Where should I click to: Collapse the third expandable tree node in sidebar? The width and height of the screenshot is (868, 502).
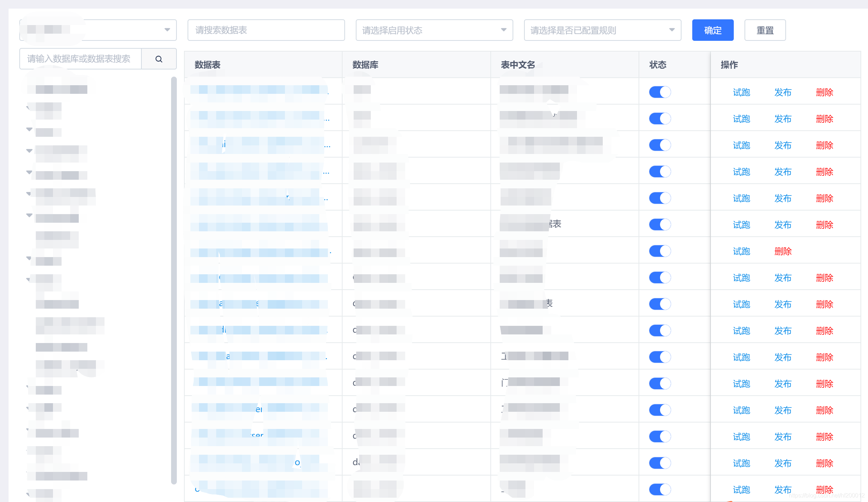click(x=29, y=151)
